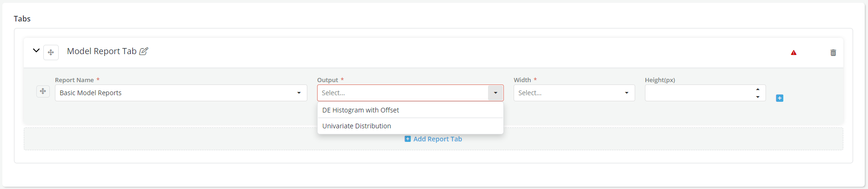Click the Width dropdown arrow
868x189 pixels.
coord(627,93)
